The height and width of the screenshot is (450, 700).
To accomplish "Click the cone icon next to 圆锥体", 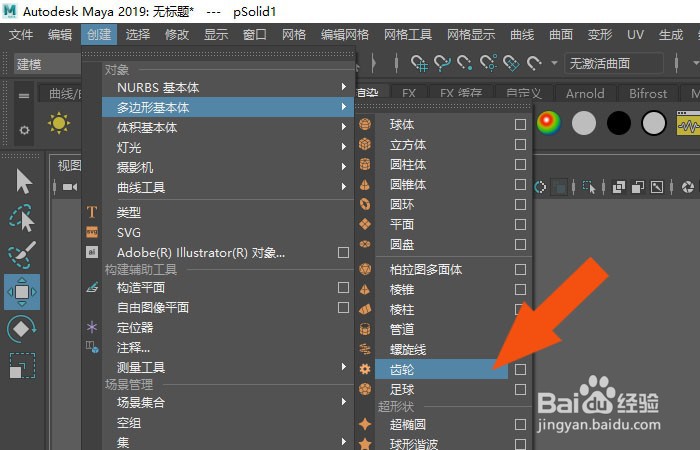I will click(365, 184).
